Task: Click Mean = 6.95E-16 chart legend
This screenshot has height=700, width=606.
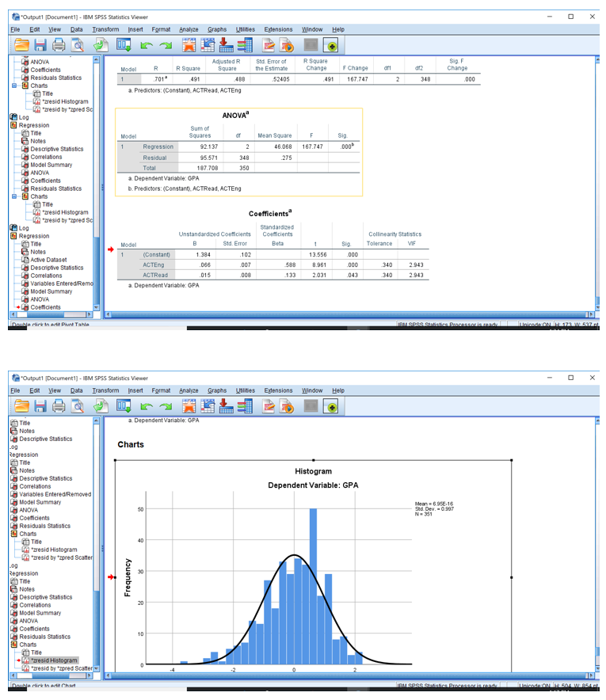Action: pyautogui.click(x=434, y=504)
